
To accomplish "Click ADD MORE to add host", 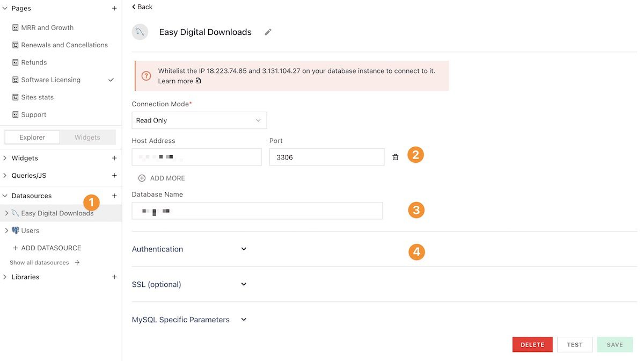I will [x=162, y=178].
